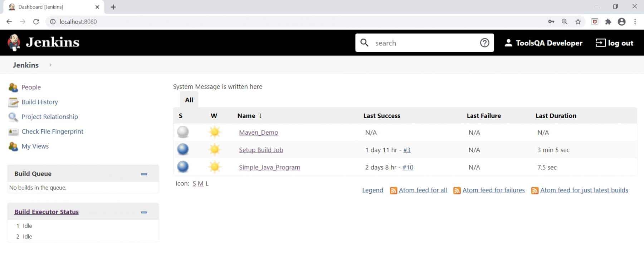
Task: Click the Jenkins breadcrumb link
Action: pos(26,65)
